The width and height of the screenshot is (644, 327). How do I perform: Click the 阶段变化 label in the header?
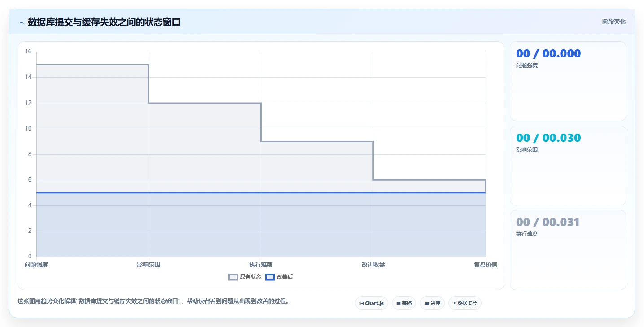coord(613,22)
